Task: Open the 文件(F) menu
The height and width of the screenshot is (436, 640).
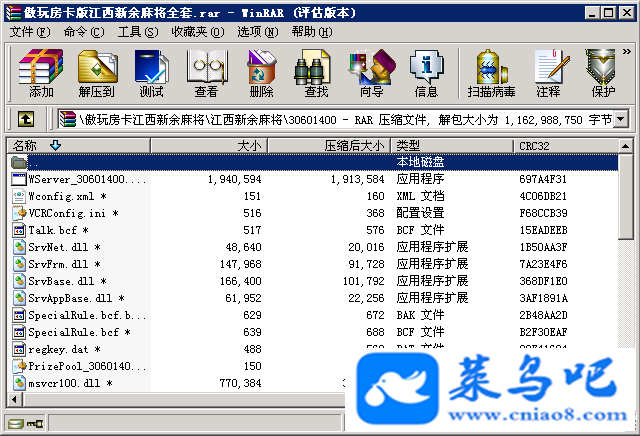Action: click(30, 32)
